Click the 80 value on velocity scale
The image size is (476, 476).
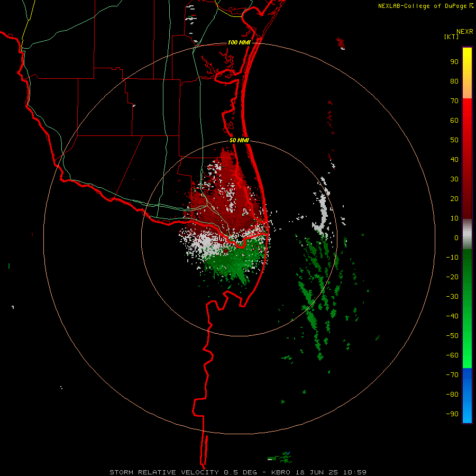point(454,81)
